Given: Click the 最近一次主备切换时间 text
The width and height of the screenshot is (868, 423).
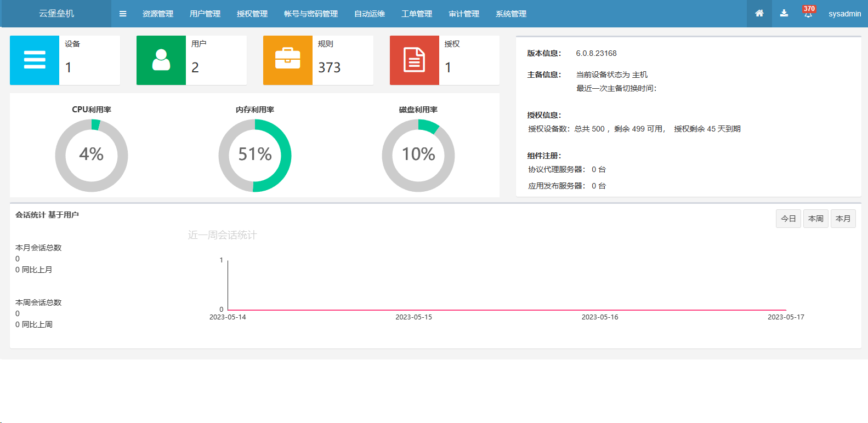Looking at the screenshot, I should click(616, 88).
